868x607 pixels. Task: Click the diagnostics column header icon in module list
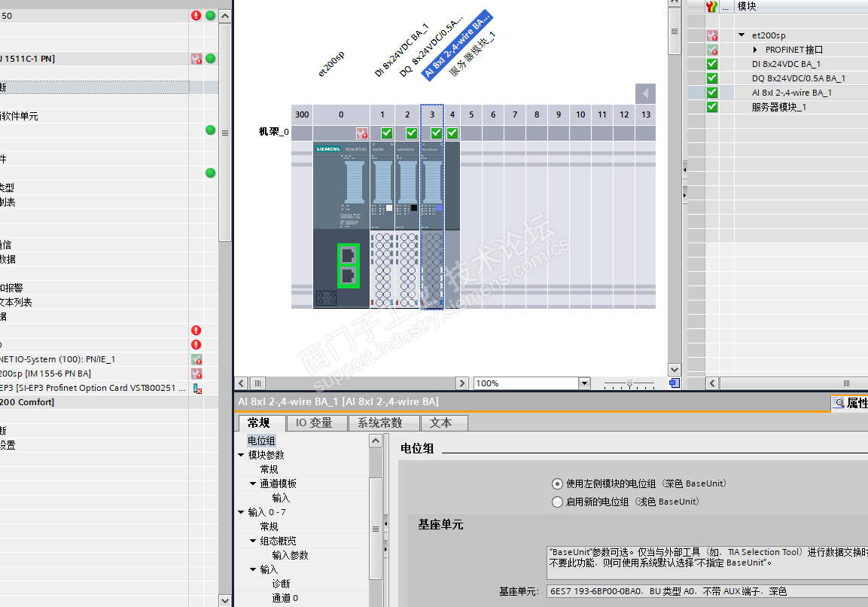[x=712, y=7]
